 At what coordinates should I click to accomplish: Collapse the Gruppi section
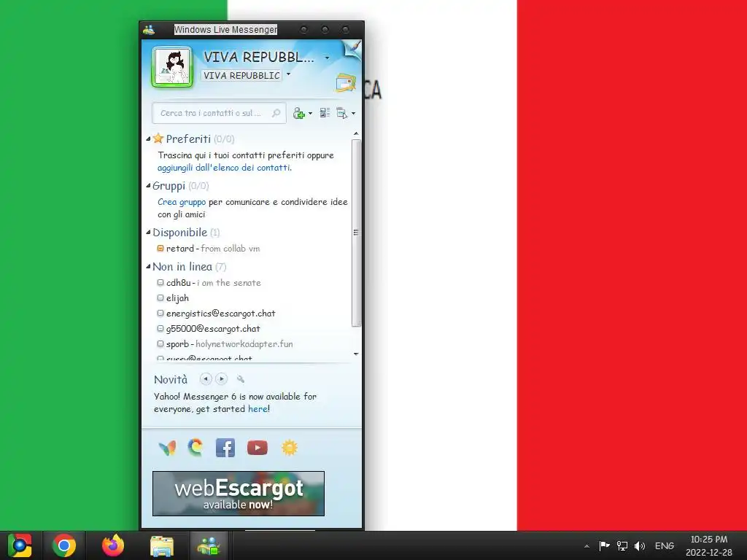148,186
